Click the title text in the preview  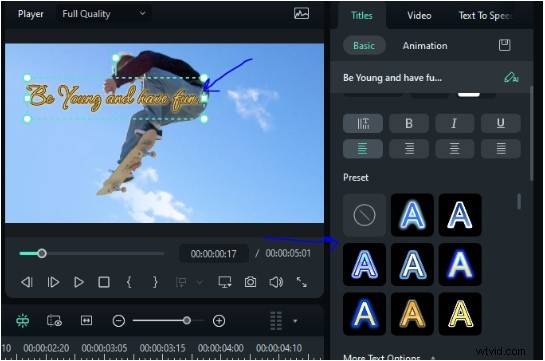115,98
